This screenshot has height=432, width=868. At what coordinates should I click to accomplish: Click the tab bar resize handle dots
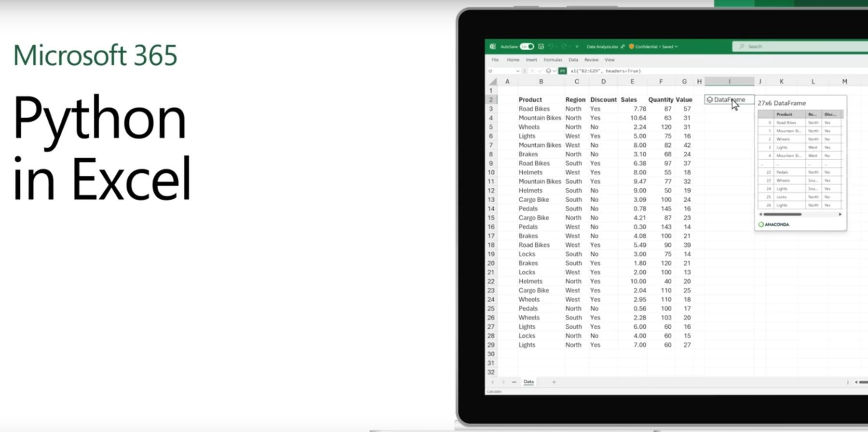(848, 382)
